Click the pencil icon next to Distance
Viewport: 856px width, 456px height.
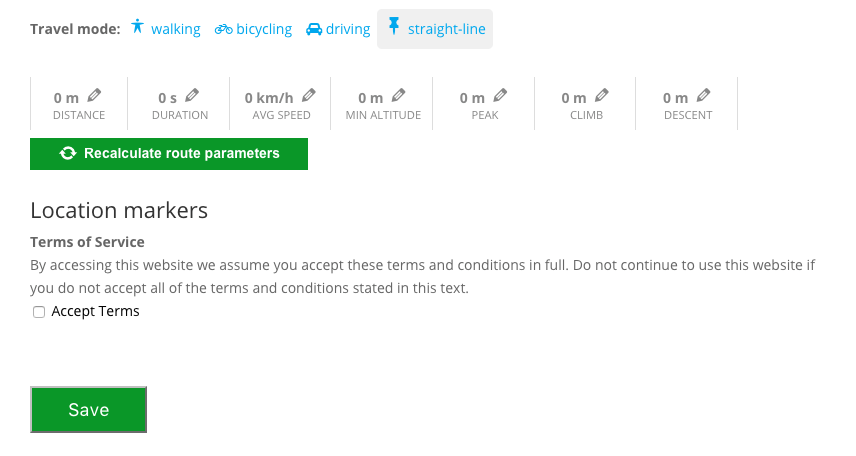click(x=95, y=95)
